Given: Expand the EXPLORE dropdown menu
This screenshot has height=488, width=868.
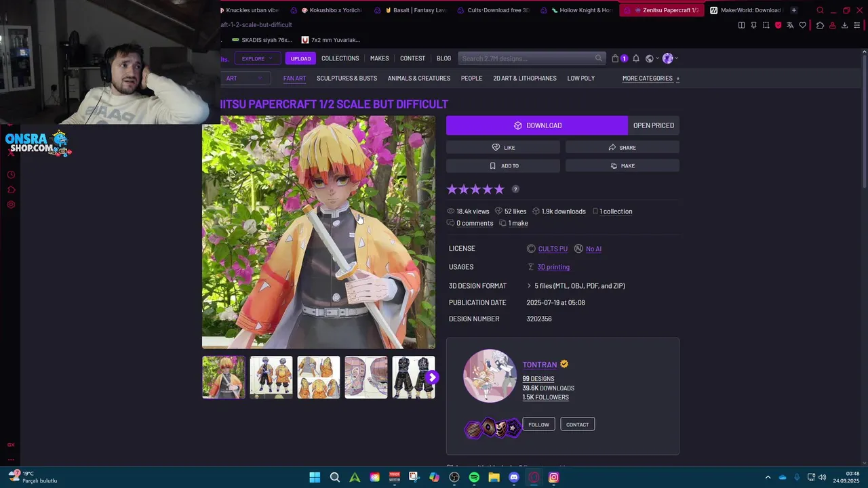Looking at the screenshot, I should pyautogui.click(x=256, y=58).
